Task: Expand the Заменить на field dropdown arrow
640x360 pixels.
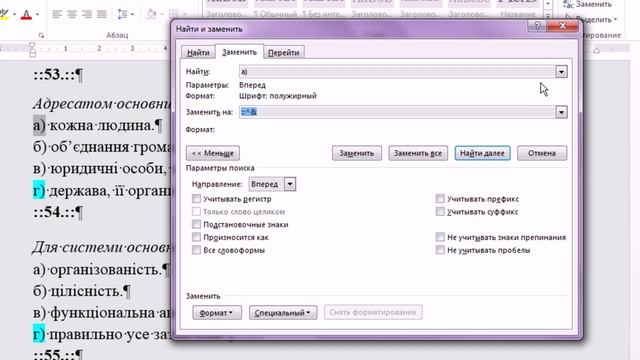Action: click(561, 112)
